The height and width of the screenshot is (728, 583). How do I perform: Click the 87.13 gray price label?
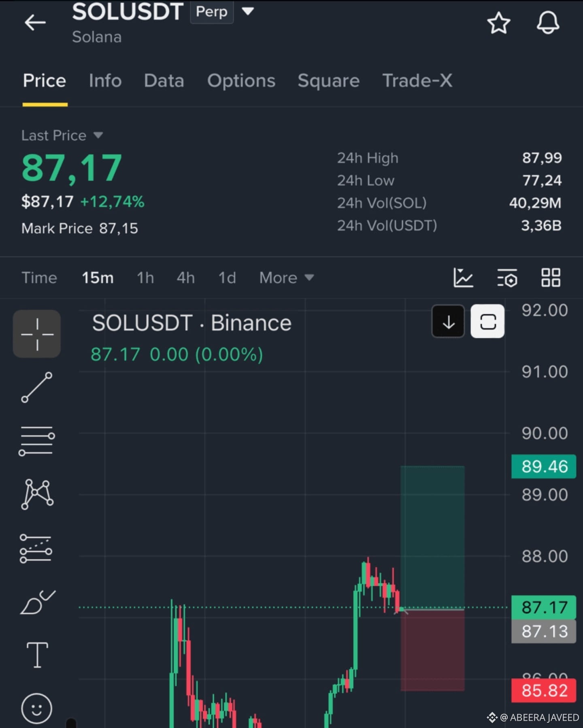tap(544, 631)
